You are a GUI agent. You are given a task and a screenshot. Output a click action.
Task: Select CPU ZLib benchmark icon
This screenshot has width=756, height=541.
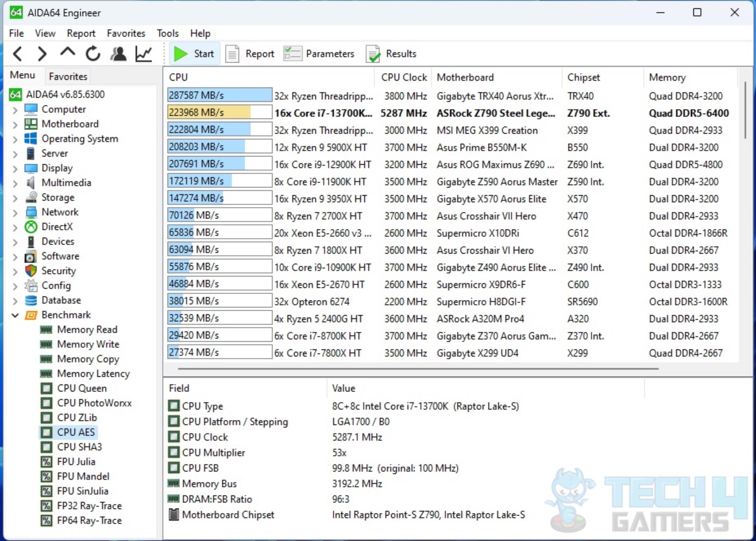pyautogui.click(x=46, y=418)
